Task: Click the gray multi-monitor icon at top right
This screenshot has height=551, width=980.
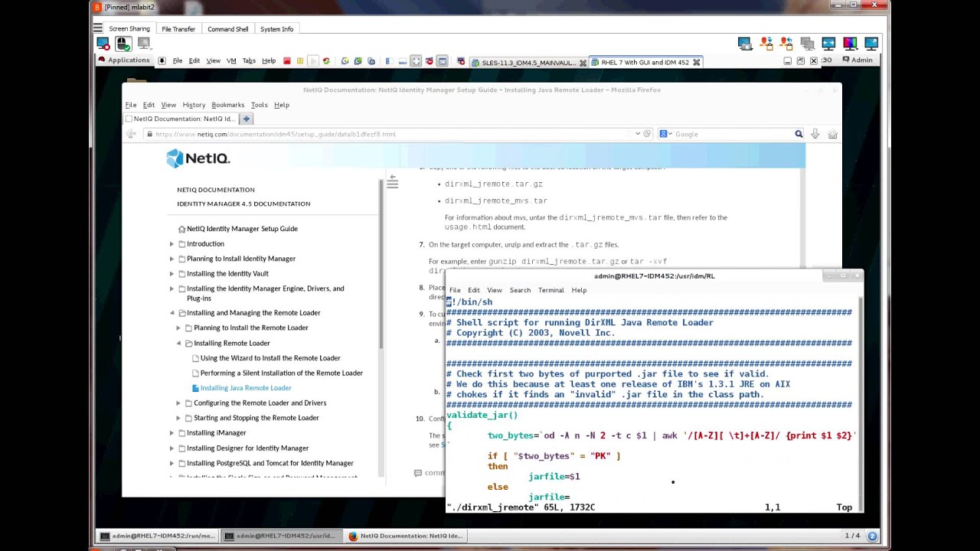Action: point(807,44)
